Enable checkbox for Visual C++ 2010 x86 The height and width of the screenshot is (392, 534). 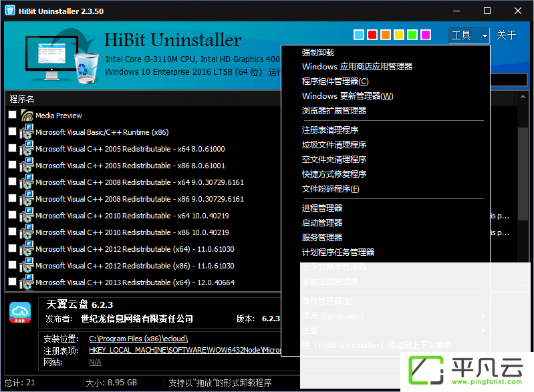tap(13, 231)
